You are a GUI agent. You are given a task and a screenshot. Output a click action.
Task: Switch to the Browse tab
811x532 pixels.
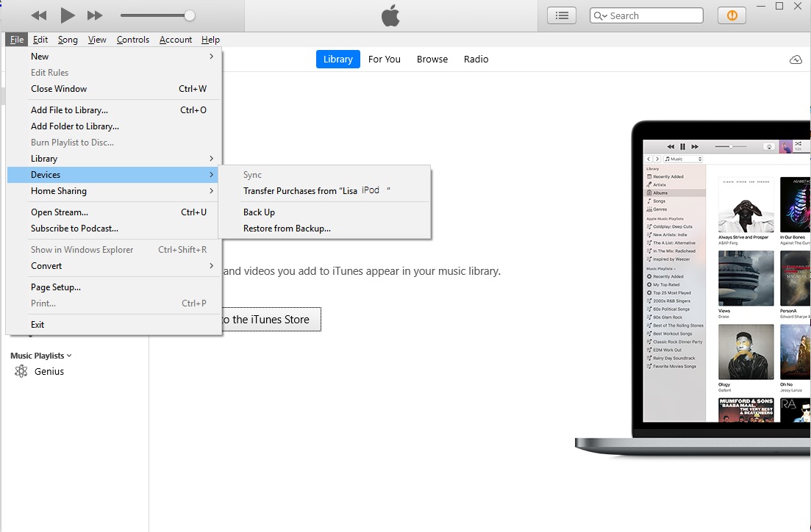click(x=432, y=59)
